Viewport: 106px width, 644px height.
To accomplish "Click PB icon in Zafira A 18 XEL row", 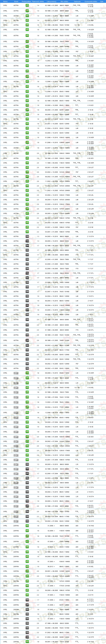I will click(27, 567).
